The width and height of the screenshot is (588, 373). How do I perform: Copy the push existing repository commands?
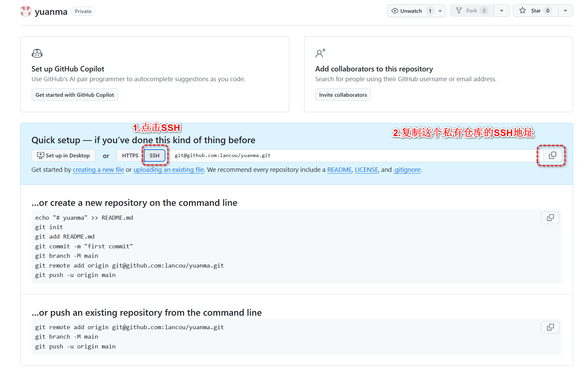550,327
